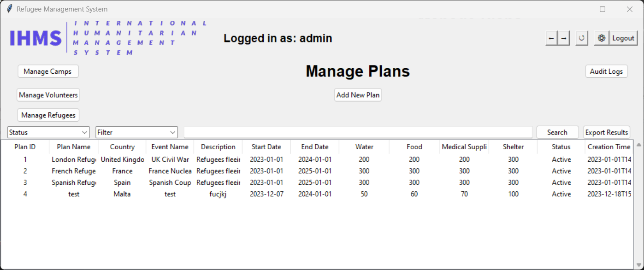Click the shelter value 100 cell
Viewport: 644px width, 270px height.
[x=513, y=194]
